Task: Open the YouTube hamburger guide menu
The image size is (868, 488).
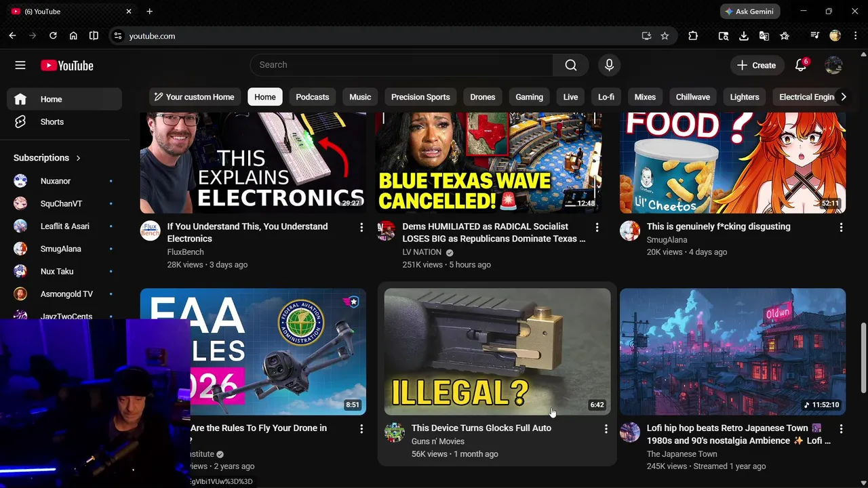Action: coord(20,65)
